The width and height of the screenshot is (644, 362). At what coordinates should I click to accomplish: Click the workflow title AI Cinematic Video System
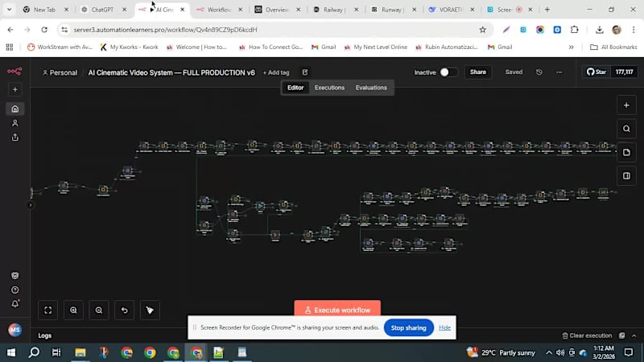171,72
